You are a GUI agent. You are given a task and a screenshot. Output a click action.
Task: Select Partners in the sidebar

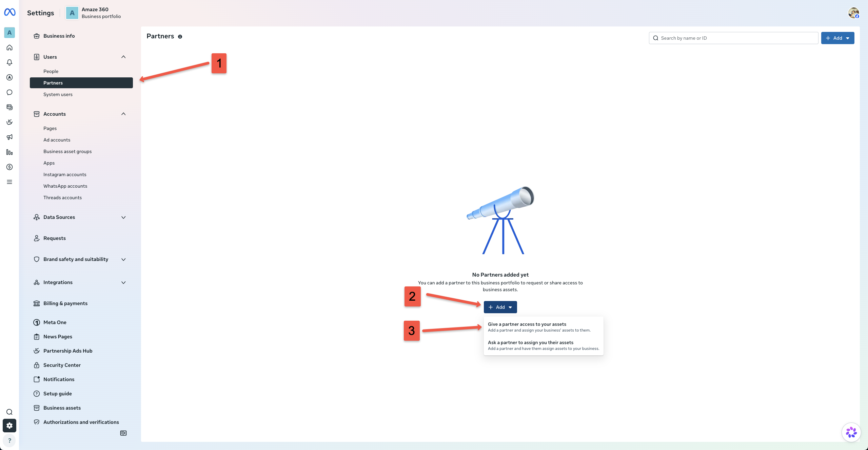(x=81, y=83)
